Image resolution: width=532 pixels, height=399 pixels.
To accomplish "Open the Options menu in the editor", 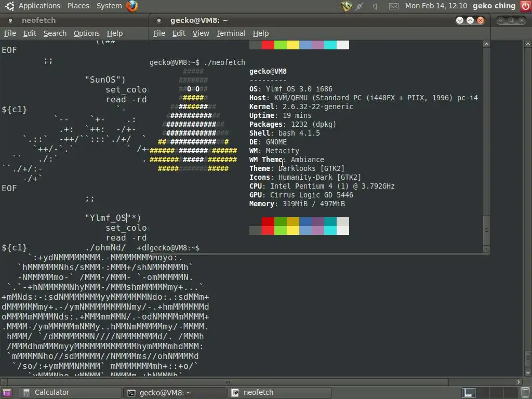I will tap(87, 33).
